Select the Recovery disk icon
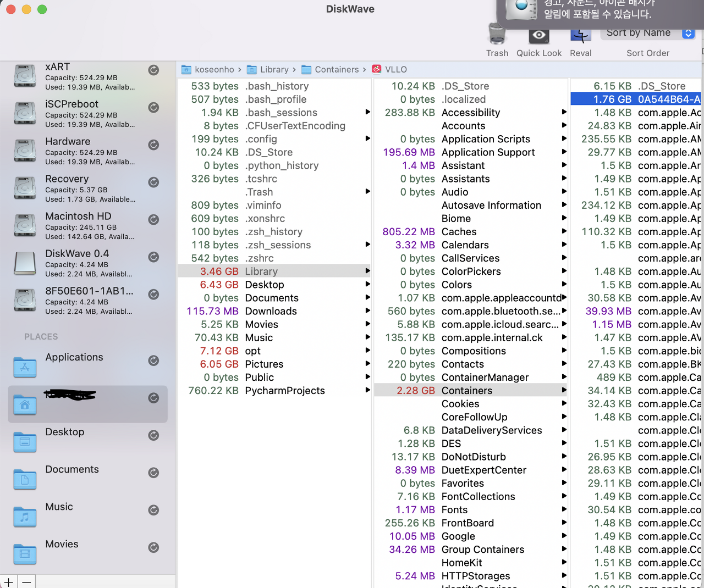704x588 pixels. [x=25, y=188]
